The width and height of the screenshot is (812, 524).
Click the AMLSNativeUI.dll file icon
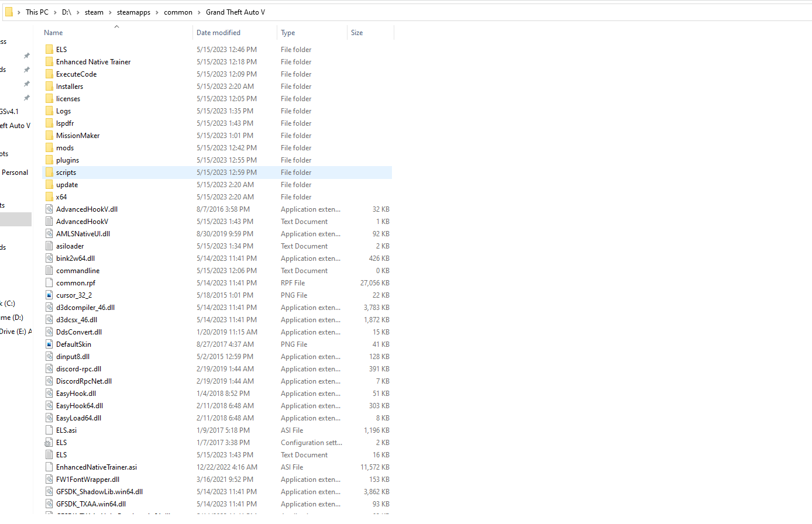(49, 234)
